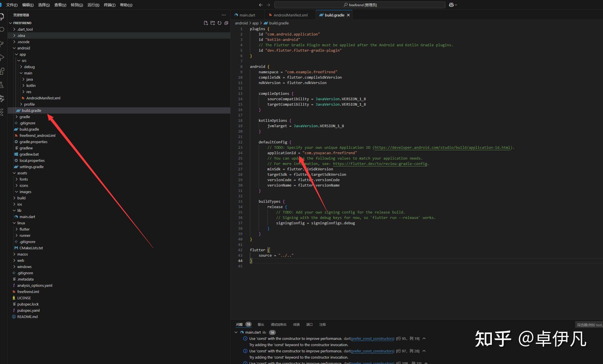Viewport: 603px width, 364px height.
Task: Click the info icon of the line 95 problem
Action: [245, 338]
